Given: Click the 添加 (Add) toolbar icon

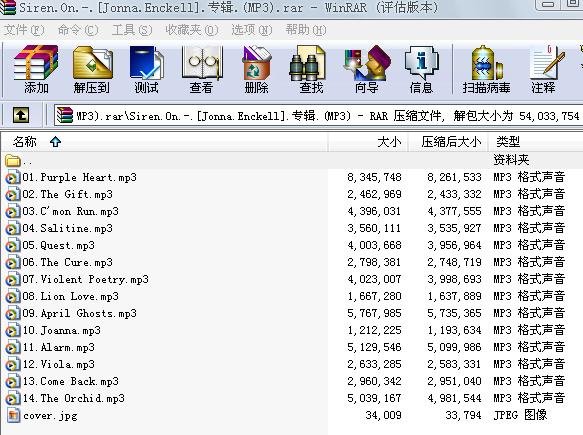Looking at the screenshot, I should coord(36,69).
